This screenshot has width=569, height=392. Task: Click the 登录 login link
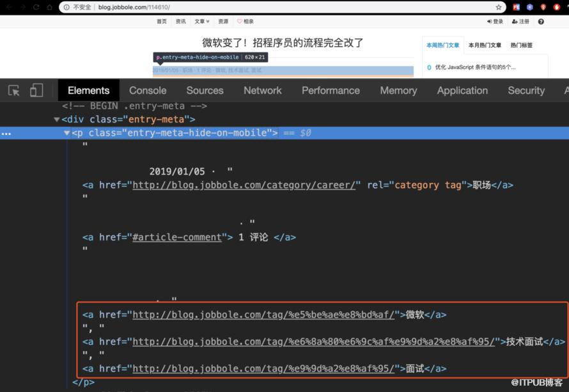click(x=495, y=21)
